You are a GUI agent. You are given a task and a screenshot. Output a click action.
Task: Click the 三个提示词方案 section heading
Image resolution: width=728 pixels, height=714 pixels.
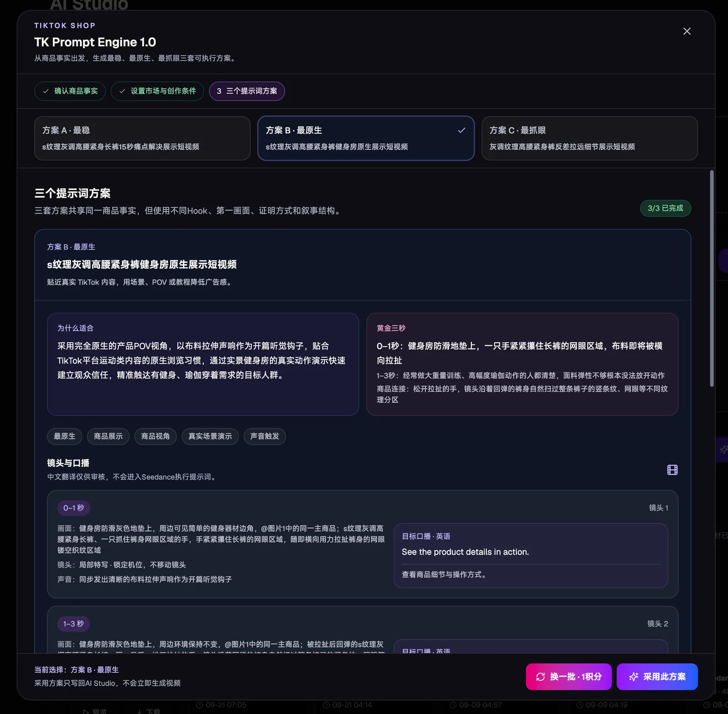73,193
